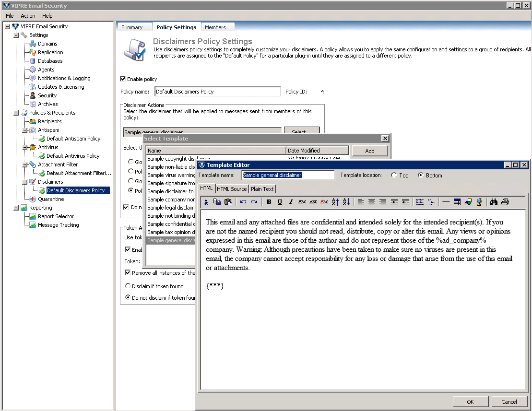Open the Help menu
This screenshot has width=532, height=411.
(x=47, y=16)
